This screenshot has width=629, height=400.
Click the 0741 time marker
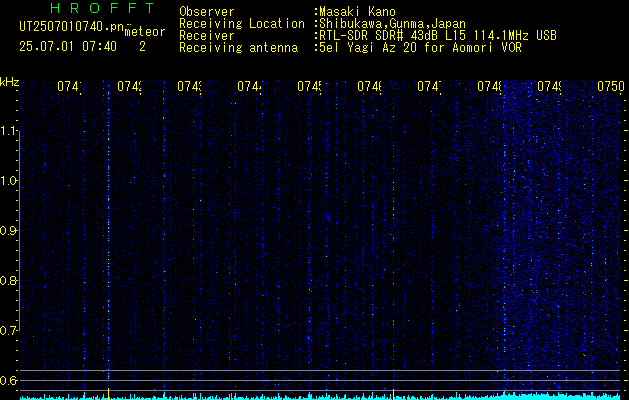point(69,86)
